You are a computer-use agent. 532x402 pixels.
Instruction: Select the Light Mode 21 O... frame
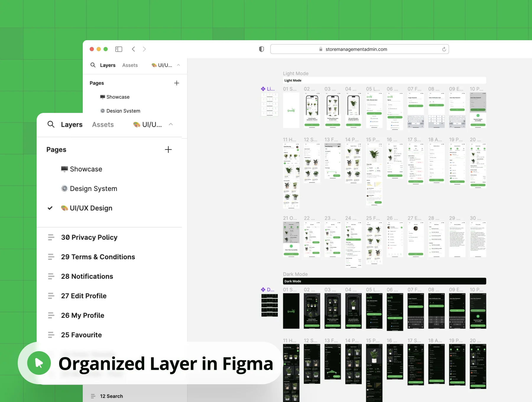pos(291,240)
